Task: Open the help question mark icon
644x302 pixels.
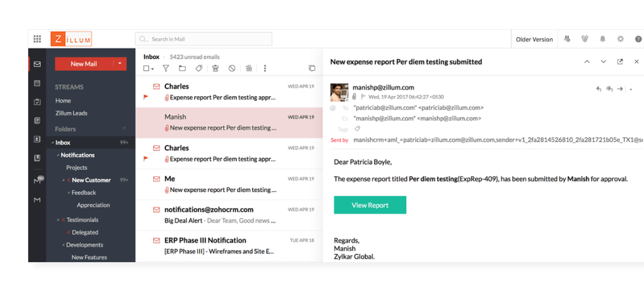Action: [x=638, y=39]
